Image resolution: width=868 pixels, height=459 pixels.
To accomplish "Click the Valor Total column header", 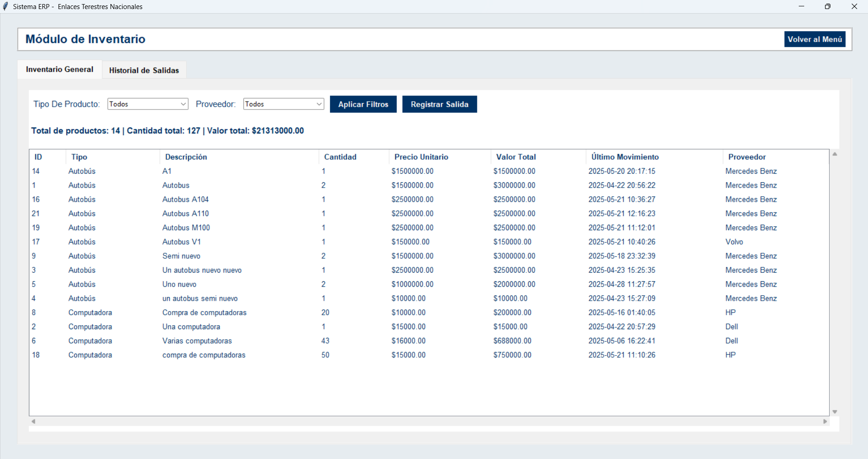I will (538, 157).
